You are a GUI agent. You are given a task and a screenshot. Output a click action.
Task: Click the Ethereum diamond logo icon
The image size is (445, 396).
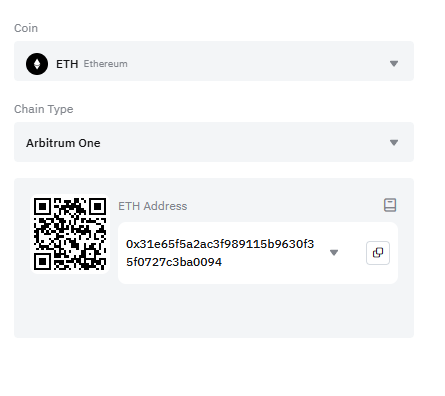[37, 64]
